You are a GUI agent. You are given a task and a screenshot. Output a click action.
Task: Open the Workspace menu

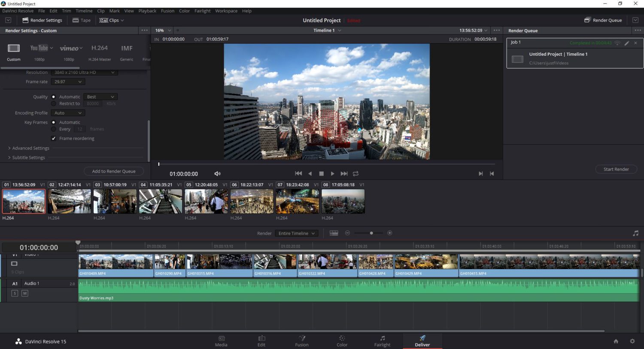pos(226,11)
